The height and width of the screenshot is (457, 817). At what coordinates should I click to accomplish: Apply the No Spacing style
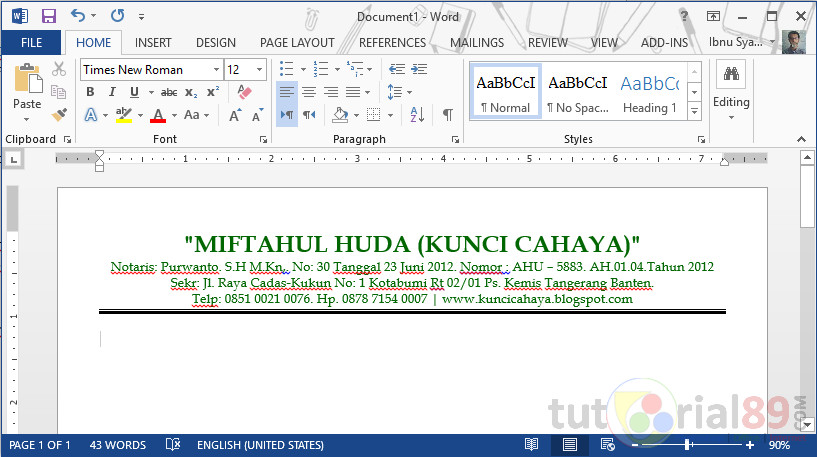click(578, 92)
